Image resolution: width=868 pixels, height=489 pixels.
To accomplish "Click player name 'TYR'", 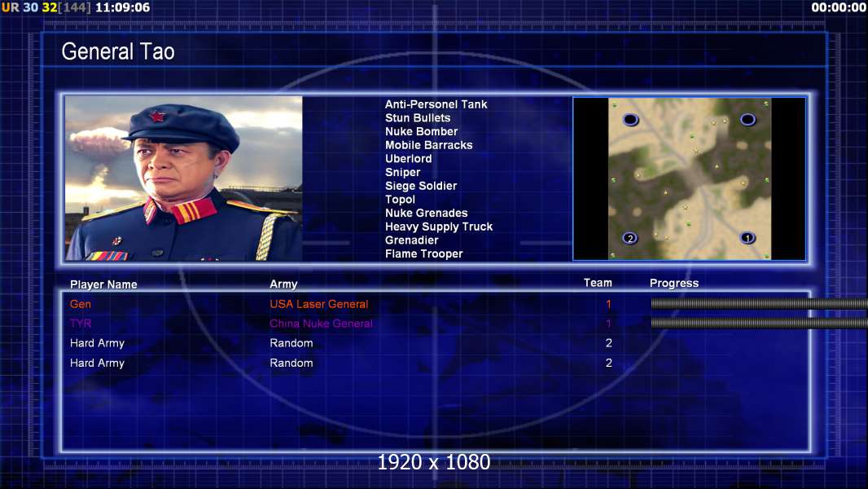I will point(81,324).
